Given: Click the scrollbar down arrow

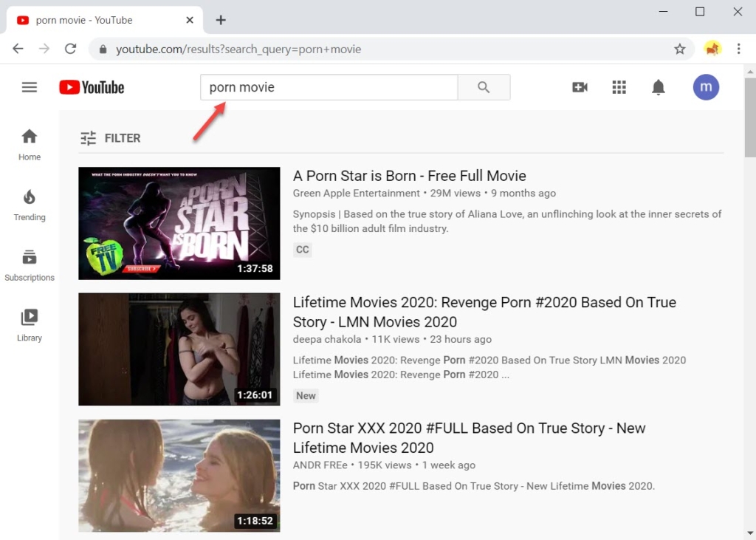Looking at the screenshot, I should (750, 533).
